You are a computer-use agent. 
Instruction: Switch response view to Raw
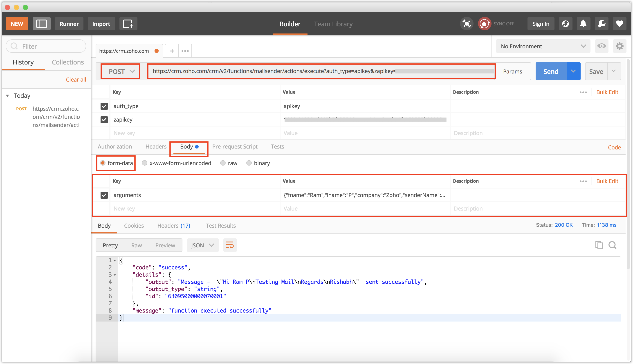click(x=136, y=245)
